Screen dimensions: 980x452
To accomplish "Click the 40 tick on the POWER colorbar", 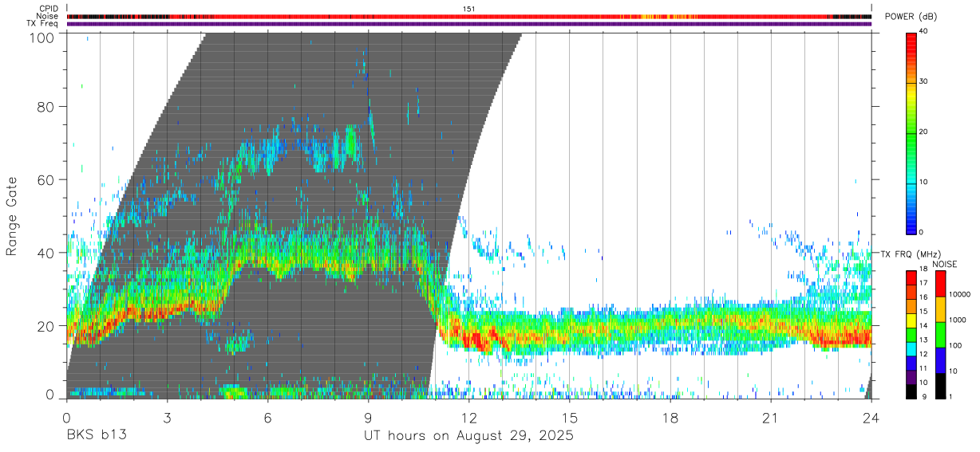I will 924,31.
